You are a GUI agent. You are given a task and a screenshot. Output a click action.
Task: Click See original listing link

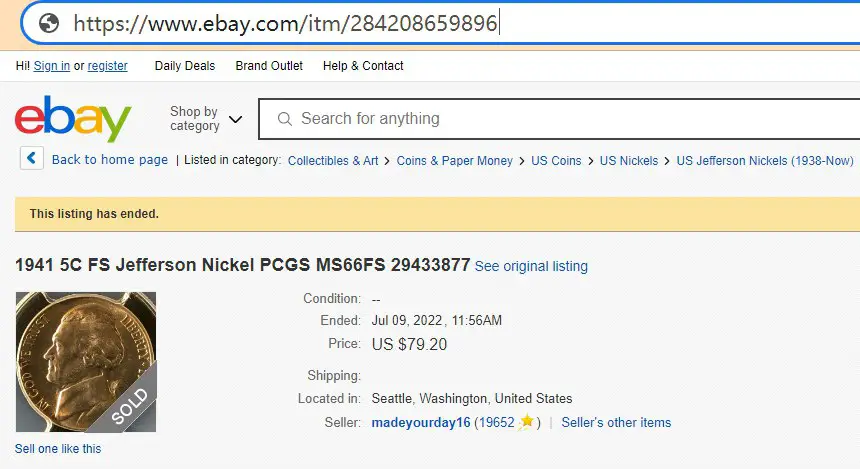pyautogui.click(x=531, y=266)
